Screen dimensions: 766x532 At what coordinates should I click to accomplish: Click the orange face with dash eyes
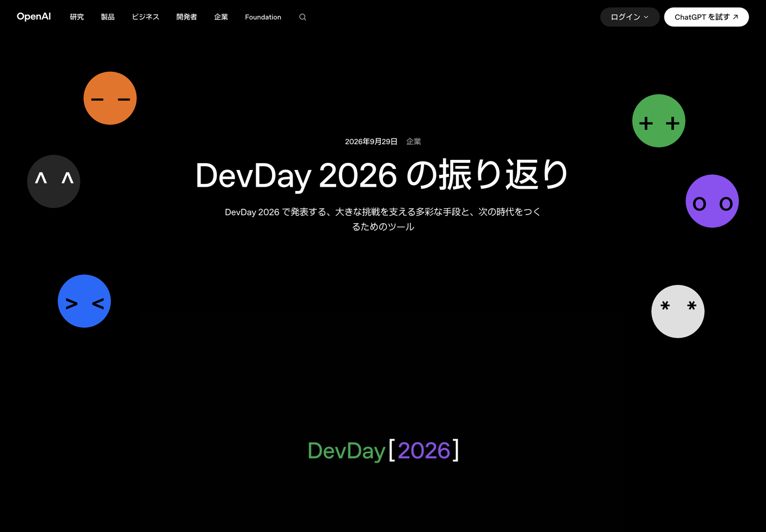coord(110,98)
